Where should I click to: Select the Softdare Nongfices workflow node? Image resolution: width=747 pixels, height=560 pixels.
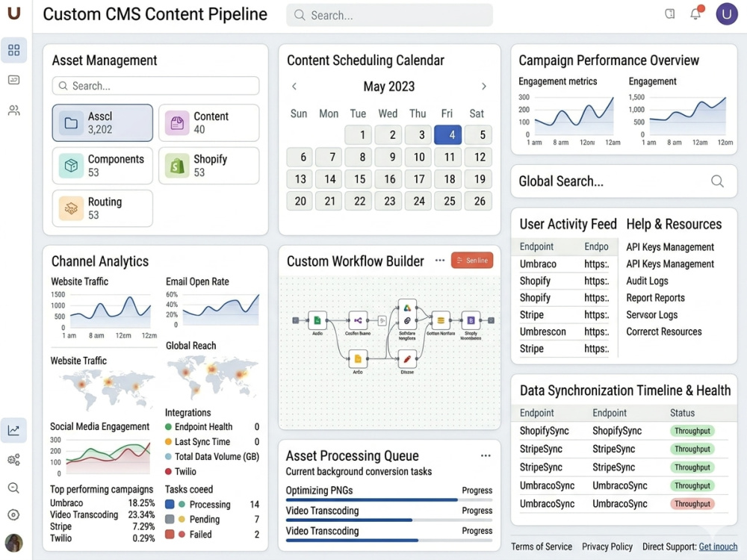tap(407, 314)
